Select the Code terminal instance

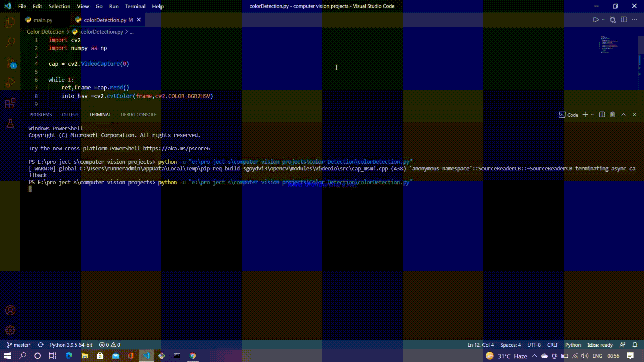(x=569, y=115)
